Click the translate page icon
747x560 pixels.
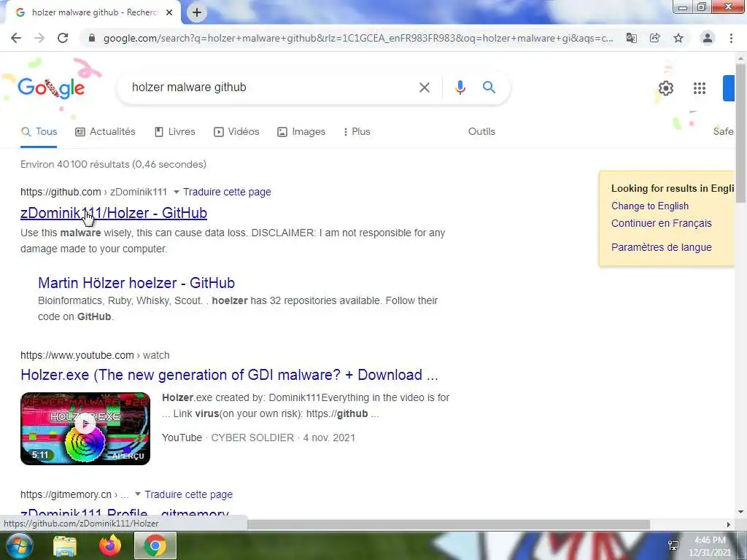click(x=632, y=38)
